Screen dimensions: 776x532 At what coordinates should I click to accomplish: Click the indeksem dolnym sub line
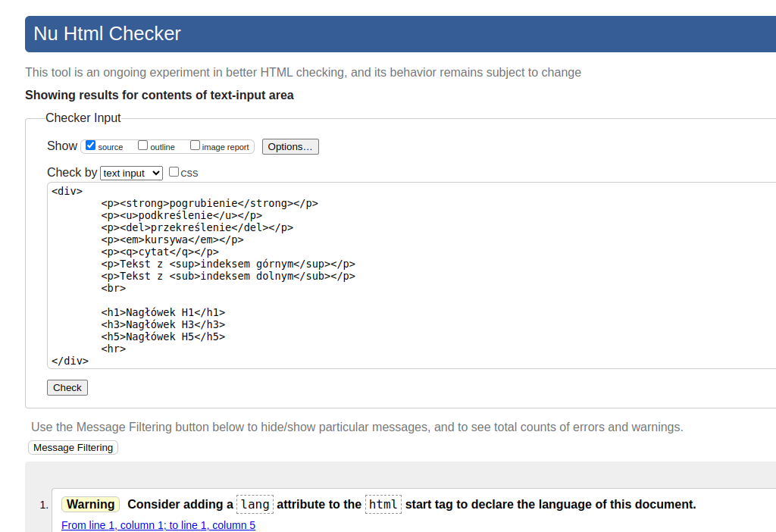227,276
